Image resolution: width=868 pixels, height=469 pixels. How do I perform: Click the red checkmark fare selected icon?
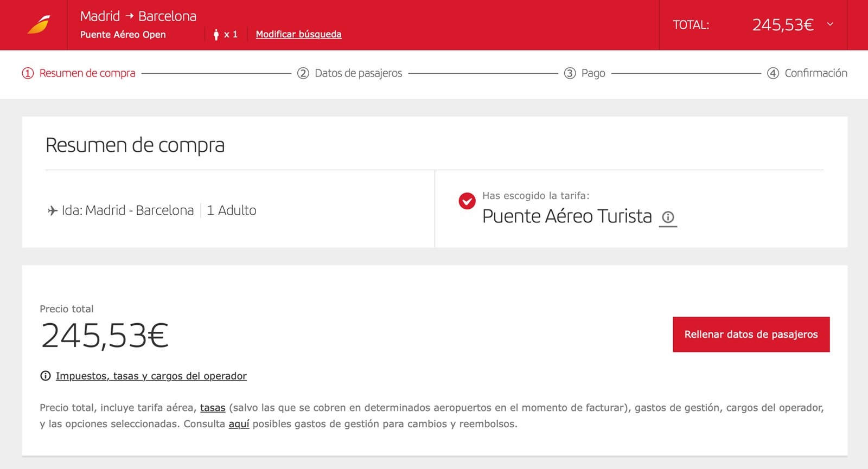coord(467,201)
